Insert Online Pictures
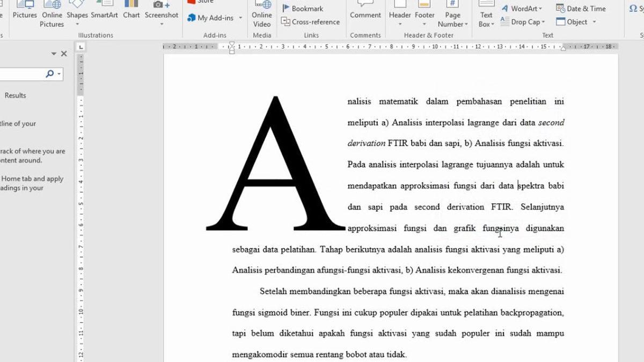The height and width of the screenshot is (362, 644). [x=52, y=15]
